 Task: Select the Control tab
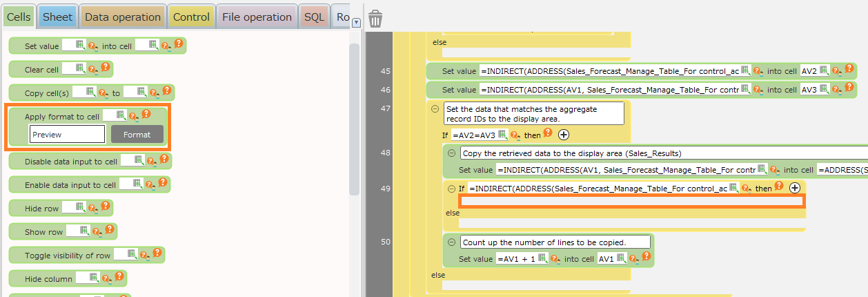tap(191, 17)
